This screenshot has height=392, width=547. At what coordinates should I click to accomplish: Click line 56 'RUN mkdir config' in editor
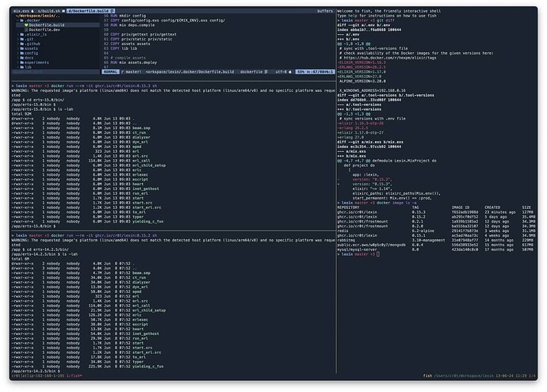pyautogui.click(x=128, y=16)
